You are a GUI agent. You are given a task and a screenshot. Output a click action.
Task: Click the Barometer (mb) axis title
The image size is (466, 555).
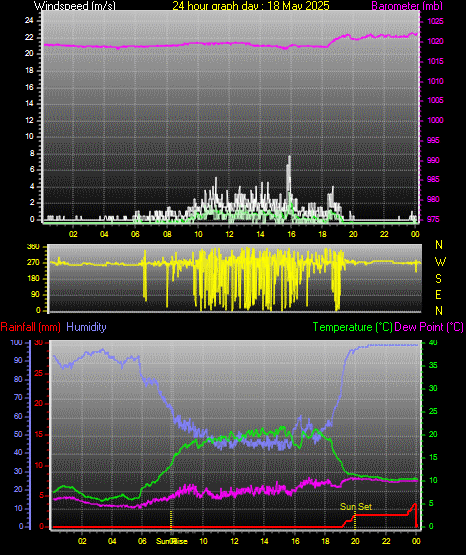pyautogui.click(x=407, y=6)
